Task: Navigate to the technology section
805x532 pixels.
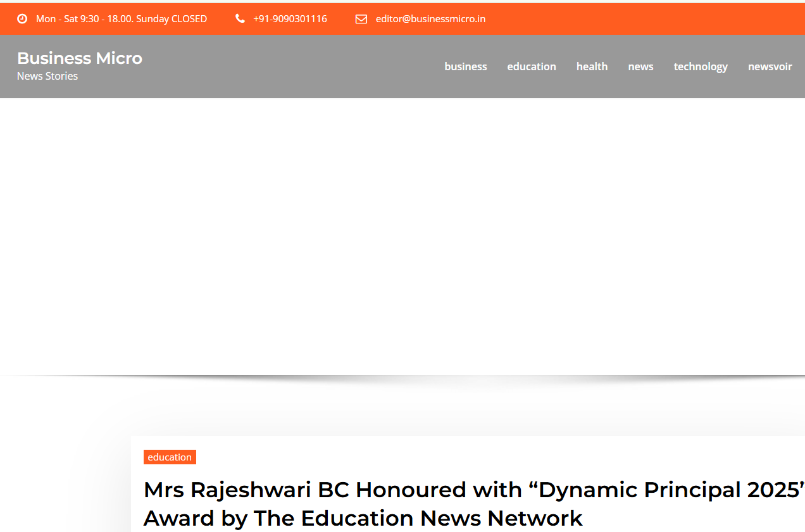Action: [x=700, y=66]
